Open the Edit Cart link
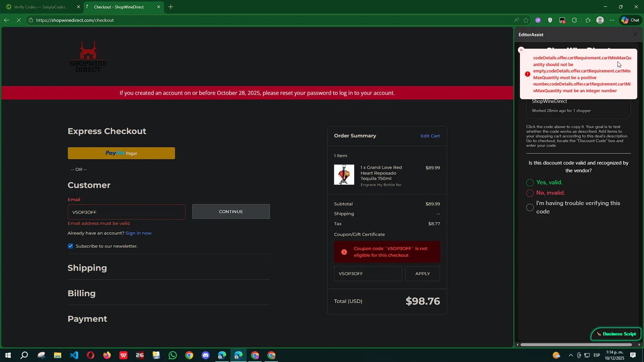Image resolution: width=644 pixels, height=362 pixels. pos(430,136)
